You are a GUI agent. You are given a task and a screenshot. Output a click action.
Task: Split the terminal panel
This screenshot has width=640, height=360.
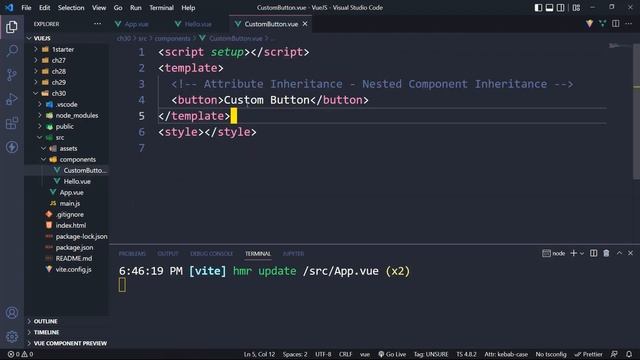(x=593, y=253)
